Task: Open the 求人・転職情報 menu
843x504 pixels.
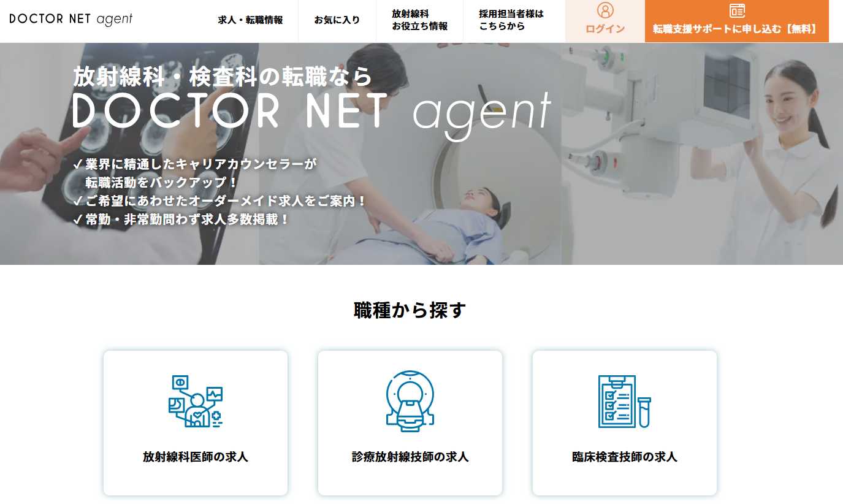Action: pos(250,20)
